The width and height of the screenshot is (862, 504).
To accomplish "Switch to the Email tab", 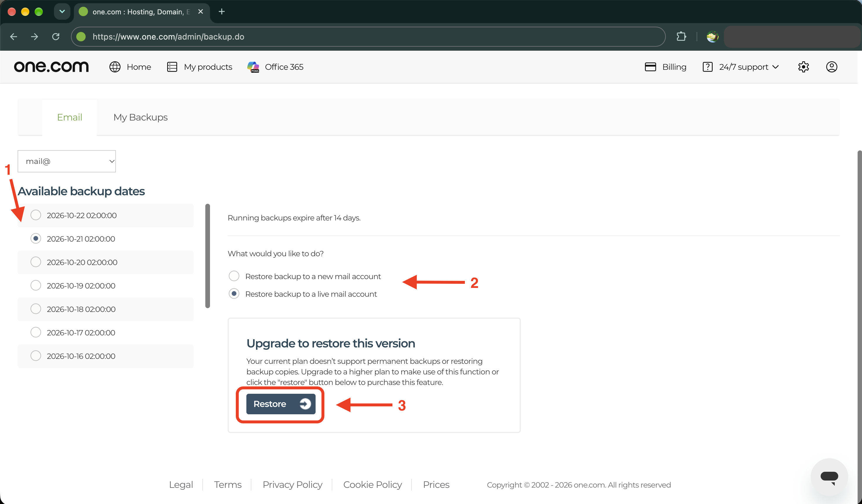I will coord(70,117).
